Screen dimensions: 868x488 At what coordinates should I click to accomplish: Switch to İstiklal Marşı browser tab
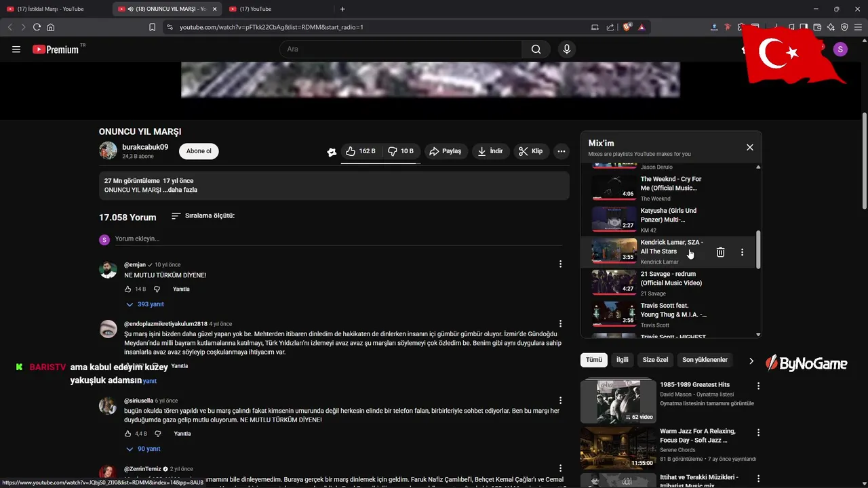coord(56,9)
